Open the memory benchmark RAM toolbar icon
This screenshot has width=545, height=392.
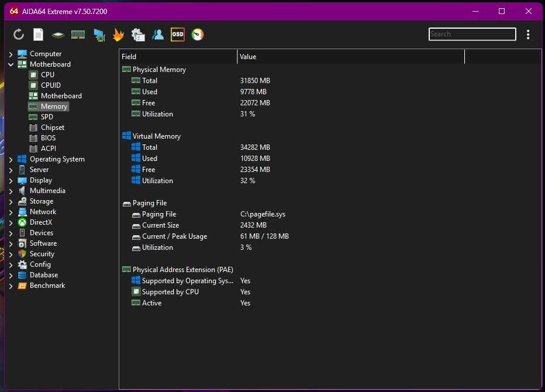click(78, 35)
